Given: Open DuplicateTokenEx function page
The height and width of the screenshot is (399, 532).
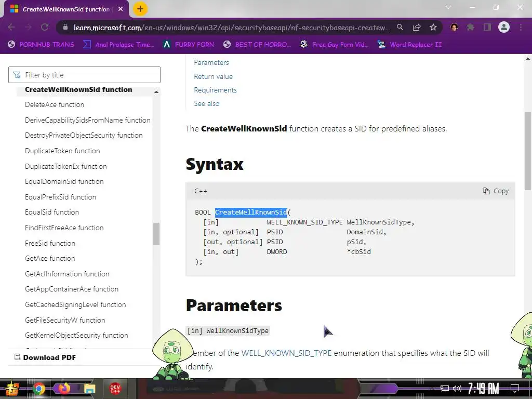Looking at the screenshot, I should (x=66, y=166).
